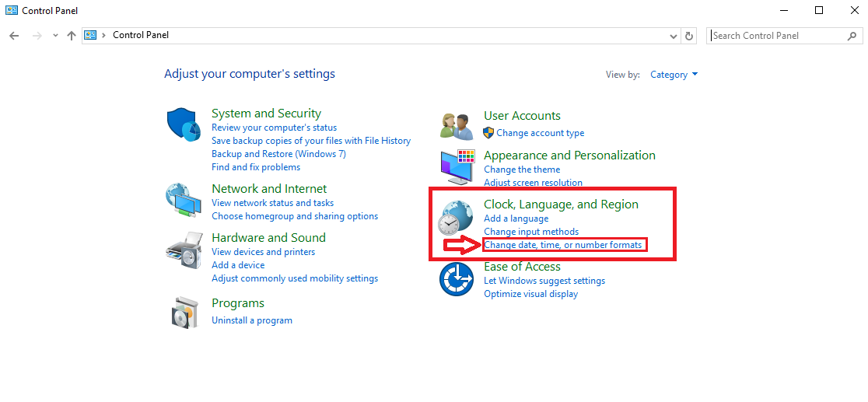Screen dimensions: 868x402
Task: Open Choose homegroup and sharing options
Action: click(295, 216)
